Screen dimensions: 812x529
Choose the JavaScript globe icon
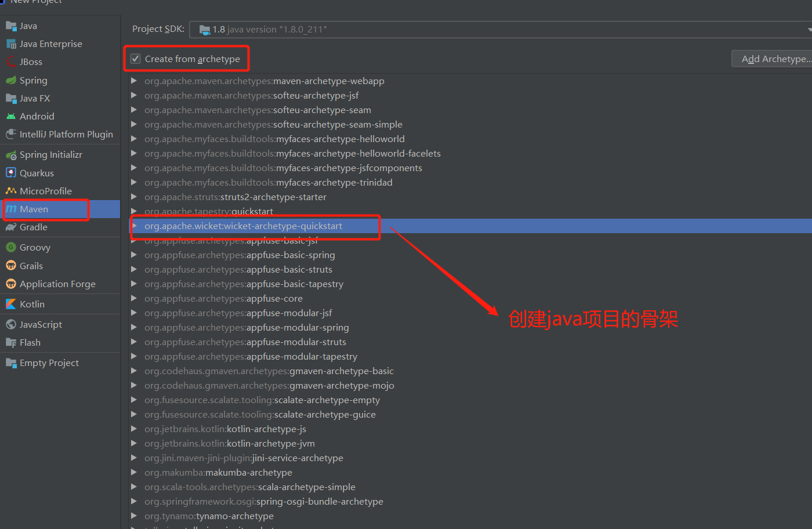click(11, 324)
